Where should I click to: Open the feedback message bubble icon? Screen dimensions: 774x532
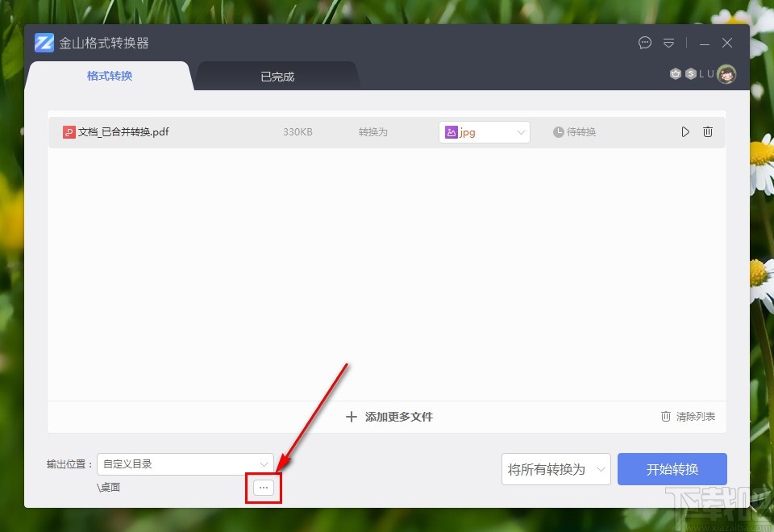pos(644,43)
